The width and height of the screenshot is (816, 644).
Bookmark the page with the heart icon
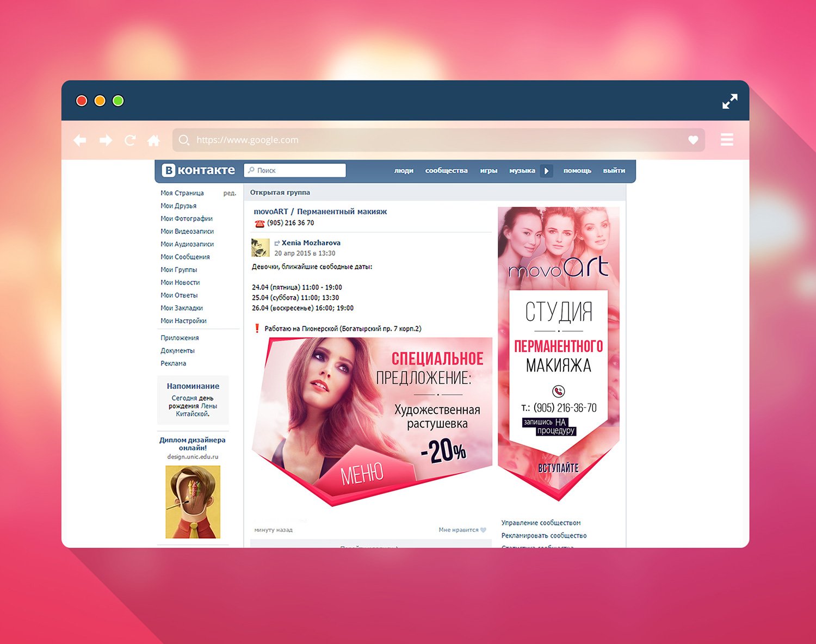[x=693, y=140]
